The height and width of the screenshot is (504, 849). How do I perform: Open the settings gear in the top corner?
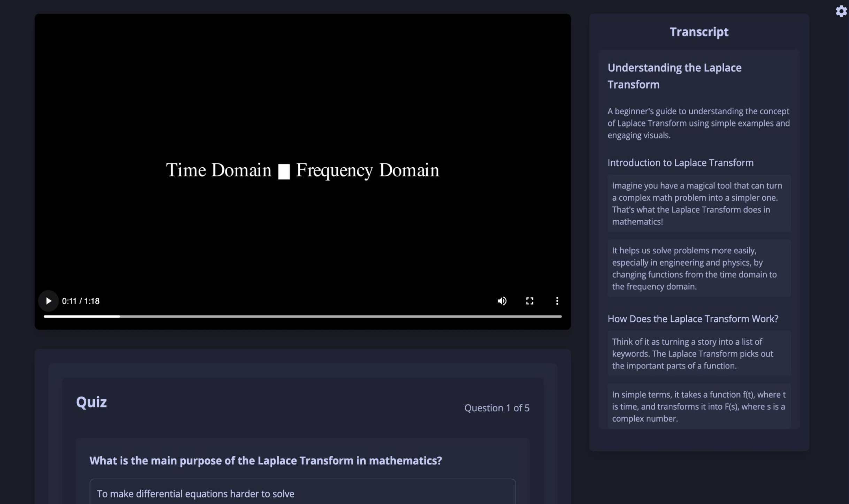pyautogui.click(x=841, y=12)
